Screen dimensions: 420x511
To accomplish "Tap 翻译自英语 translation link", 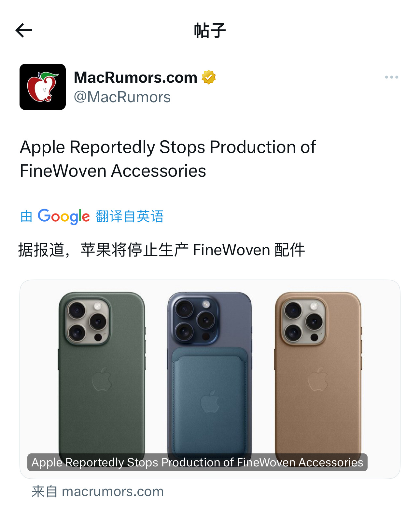I will point(130,216).
